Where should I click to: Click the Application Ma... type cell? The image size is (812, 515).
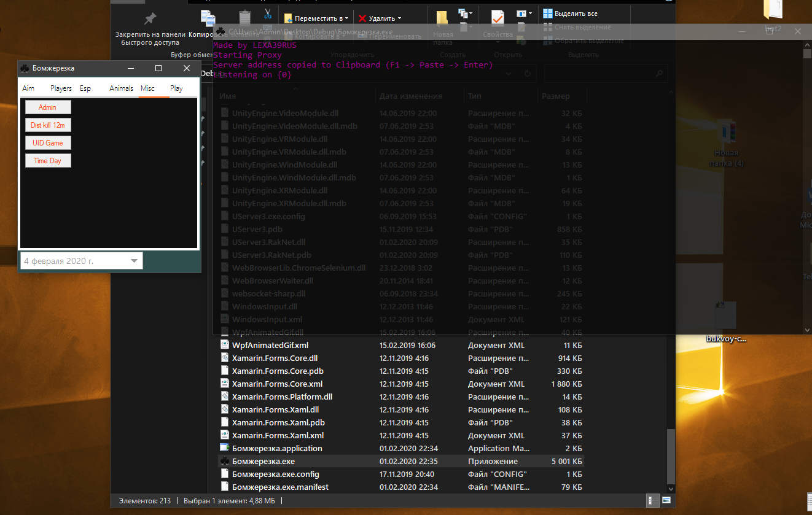coord(498,448)
